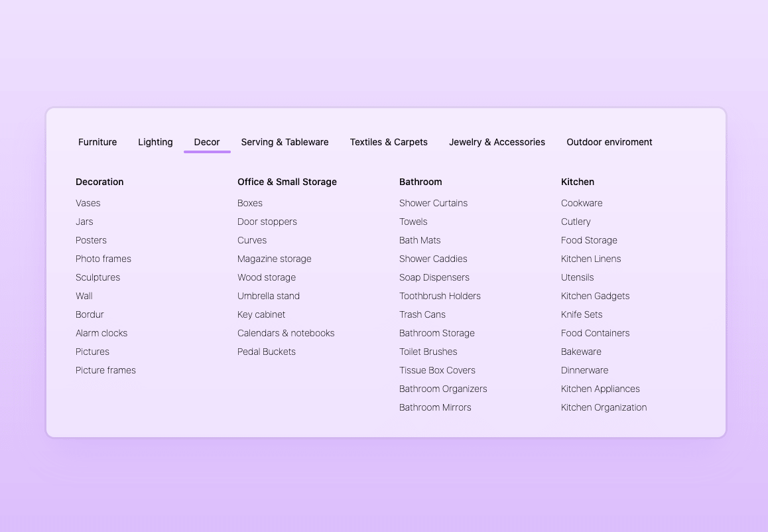Choose Calendars & notebooks link
This screenshot has height=532, width=768.
[x=286, y=333]
